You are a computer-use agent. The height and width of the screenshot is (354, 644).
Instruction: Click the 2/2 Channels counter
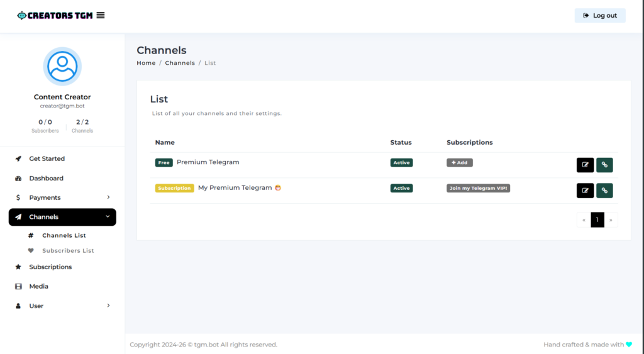pyautogui.click(x=82, y=126)
